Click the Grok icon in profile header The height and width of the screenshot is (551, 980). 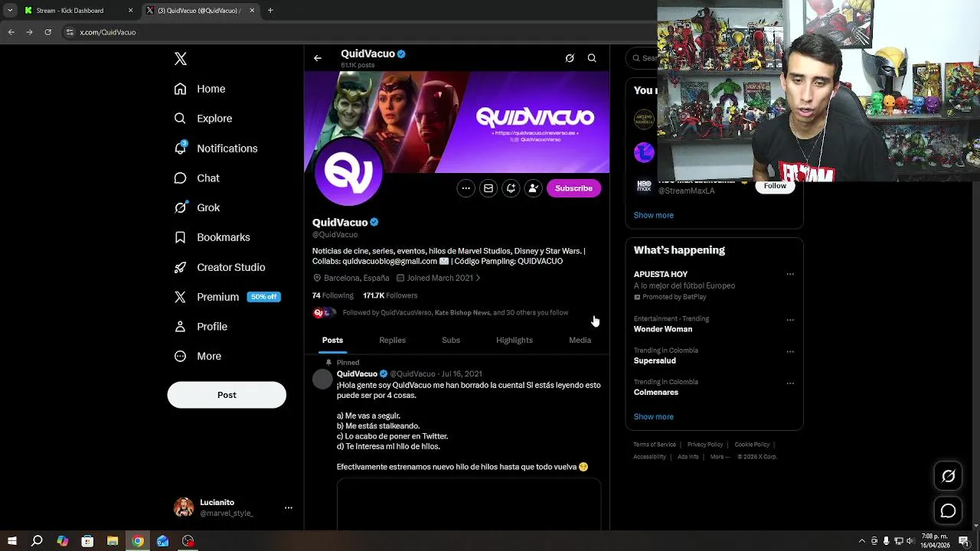(570, 58)
